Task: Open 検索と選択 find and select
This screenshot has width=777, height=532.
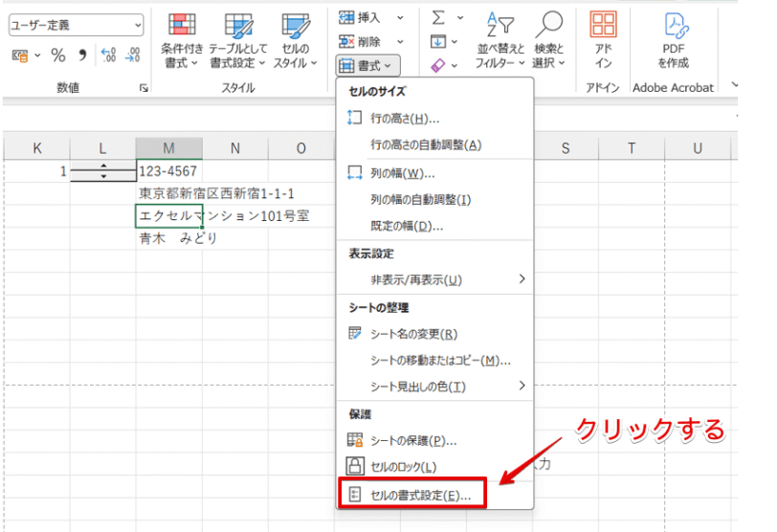Action: (548, 40)
